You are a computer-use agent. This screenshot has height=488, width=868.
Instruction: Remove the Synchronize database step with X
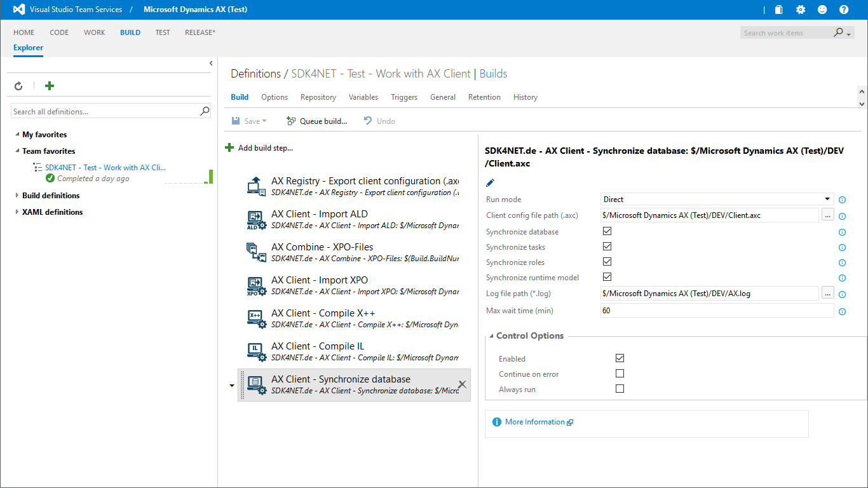coord(462,384)
